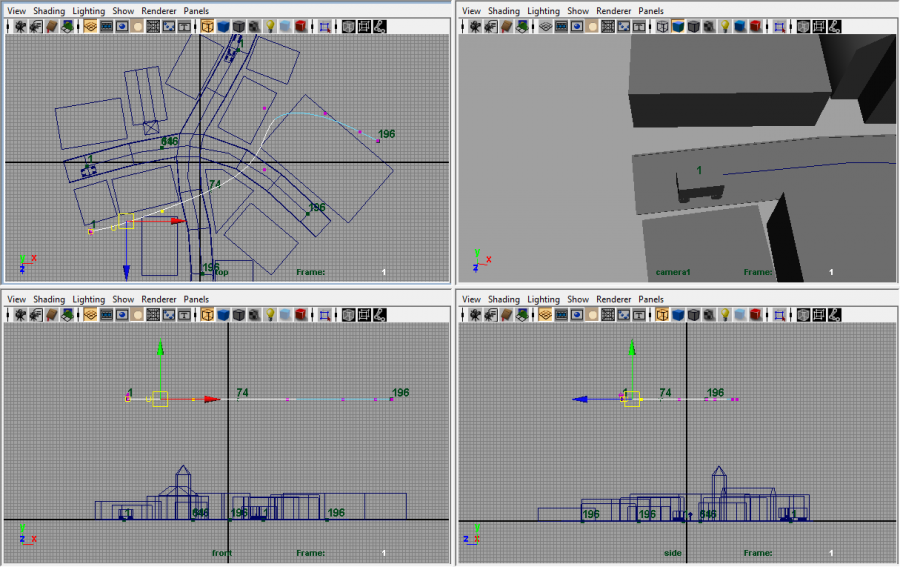Image resolution: width=900 pixels, height=567 pixels.
Task: Select yellow manipulator box in top view
Action: (x=126, y=221)
